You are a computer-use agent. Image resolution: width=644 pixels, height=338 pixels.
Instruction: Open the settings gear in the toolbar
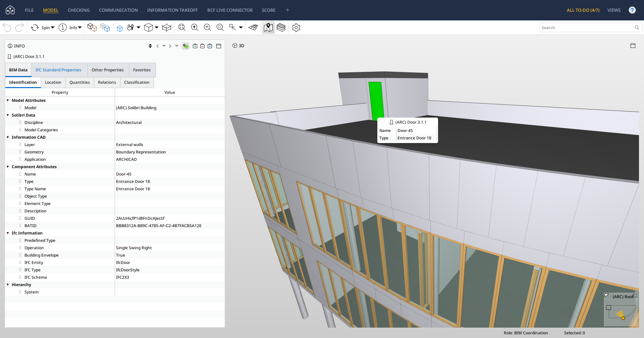coord(296,27)
